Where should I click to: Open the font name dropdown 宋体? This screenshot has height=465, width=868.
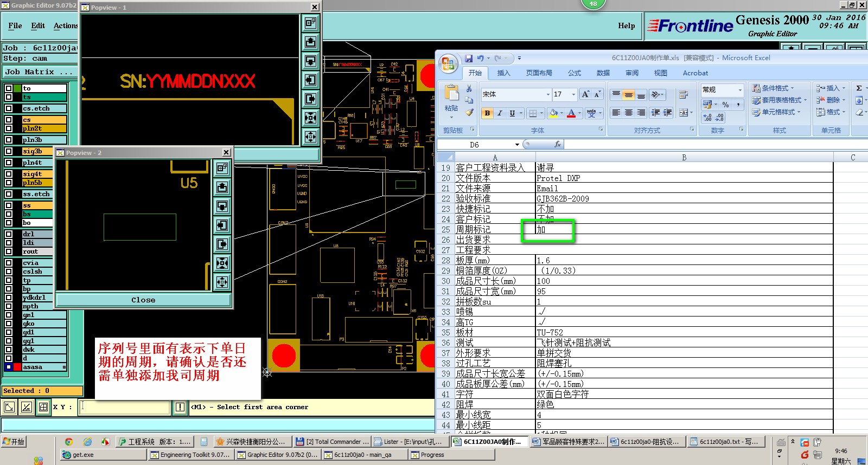548,94
